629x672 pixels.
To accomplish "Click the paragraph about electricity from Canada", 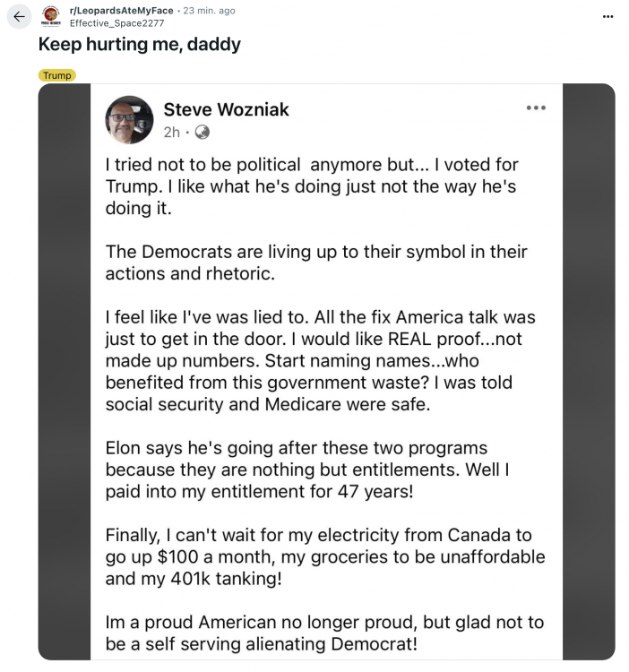I will tap(324, 556).
